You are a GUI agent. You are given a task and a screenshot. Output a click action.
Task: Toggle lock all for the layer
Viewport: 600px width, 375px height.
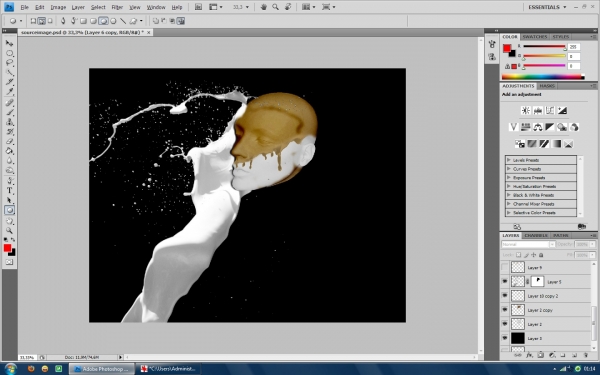(541, 255)
